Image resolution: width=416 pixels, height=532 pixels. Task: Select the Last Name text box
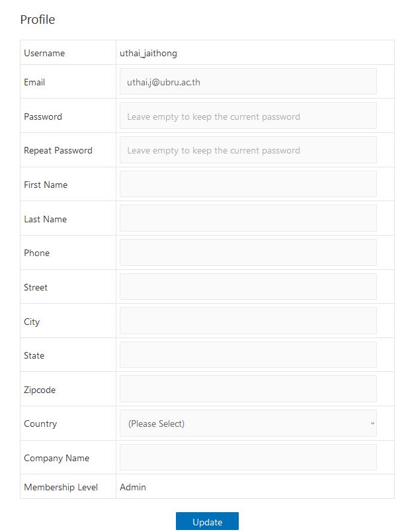(248, 218)
